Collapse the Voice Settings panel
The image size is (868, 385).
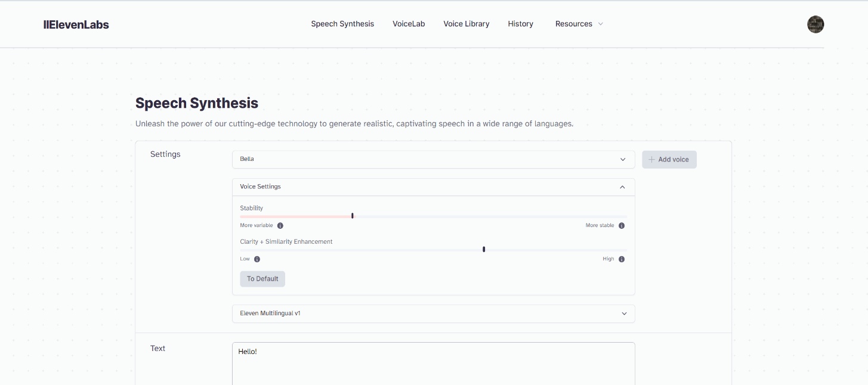433,187
